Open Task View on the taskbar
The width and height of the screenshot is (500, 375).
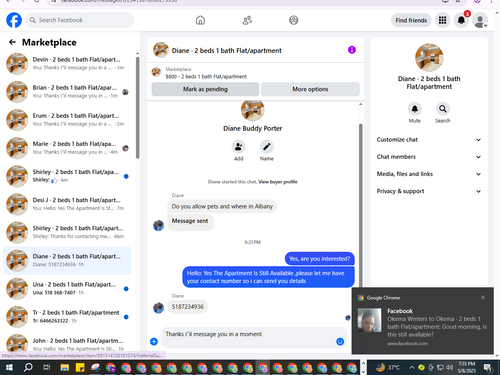pos(47,367)
